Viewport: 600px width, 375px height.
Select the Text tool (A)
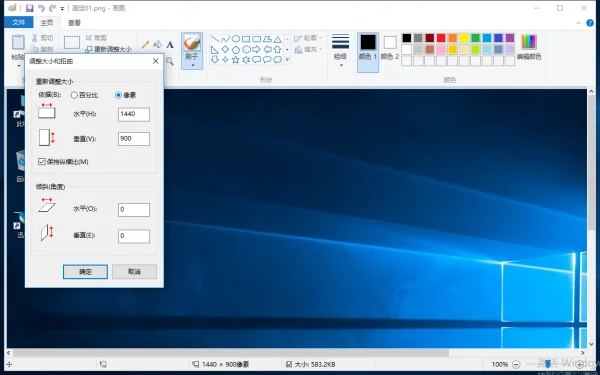coord(170,45)
